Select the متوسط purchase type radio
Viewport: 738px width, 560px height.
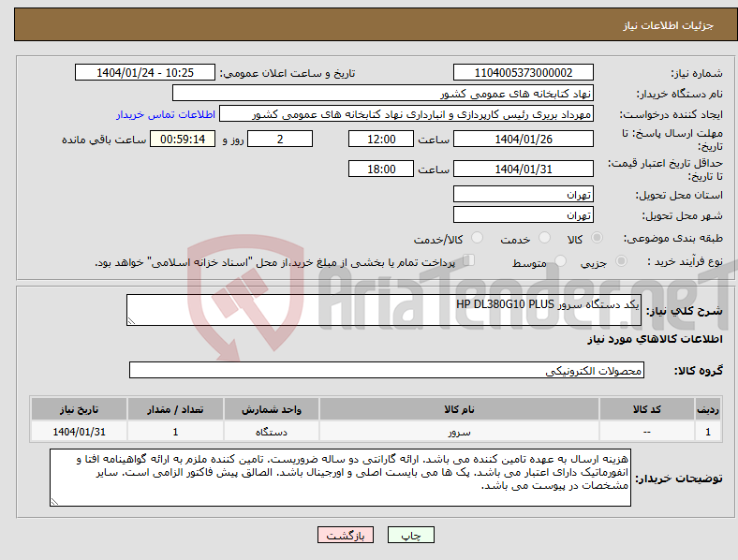point(560,260)
